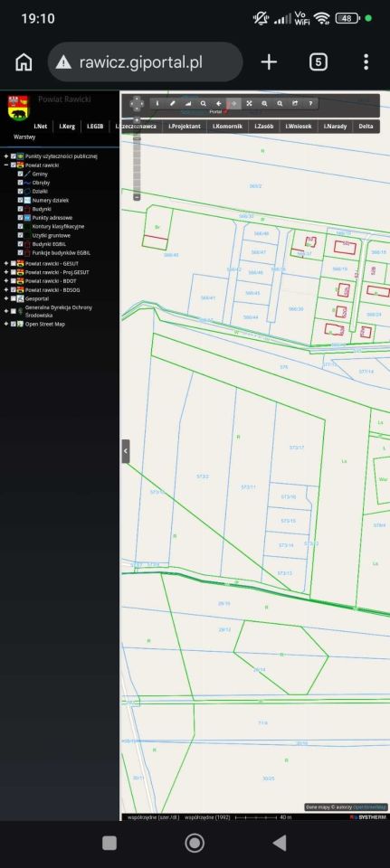This screenshot has height=868, width=390.
Task: Tap the Android home circle button
Action: (195, 843)
